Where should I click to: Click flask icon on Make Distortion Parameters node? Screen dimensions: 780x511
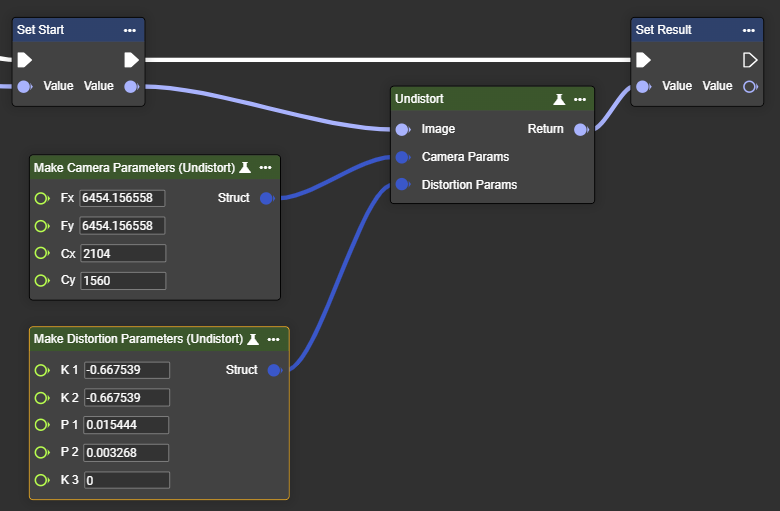point(253,339)
